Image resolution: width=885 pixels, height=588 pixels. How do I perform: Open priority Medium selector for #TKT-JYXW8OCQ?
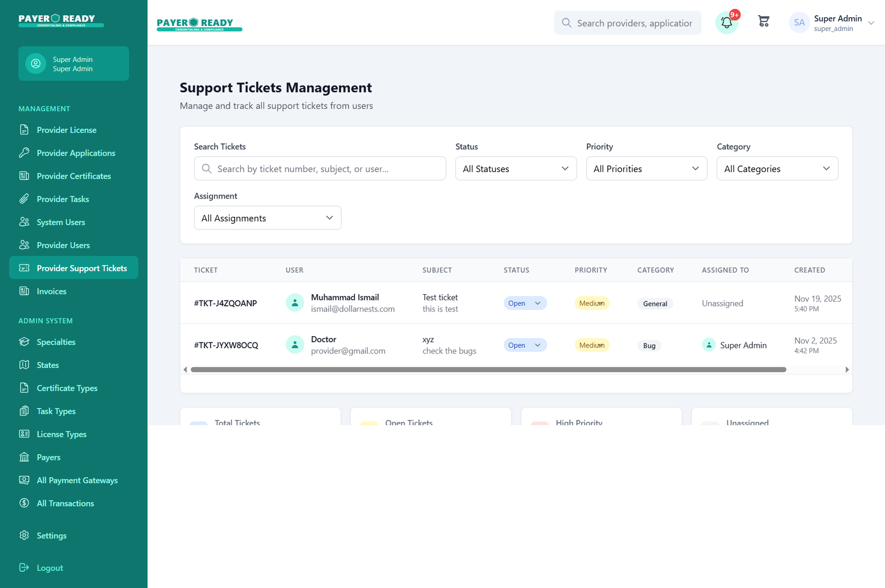tap(591, 345)
